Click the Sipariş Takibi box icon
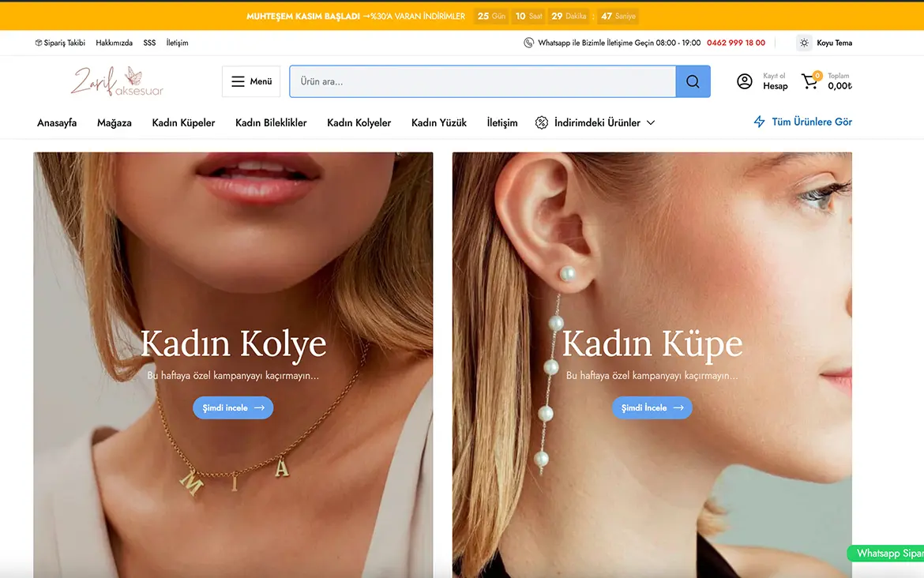924x578 pixels. (39, 43)
